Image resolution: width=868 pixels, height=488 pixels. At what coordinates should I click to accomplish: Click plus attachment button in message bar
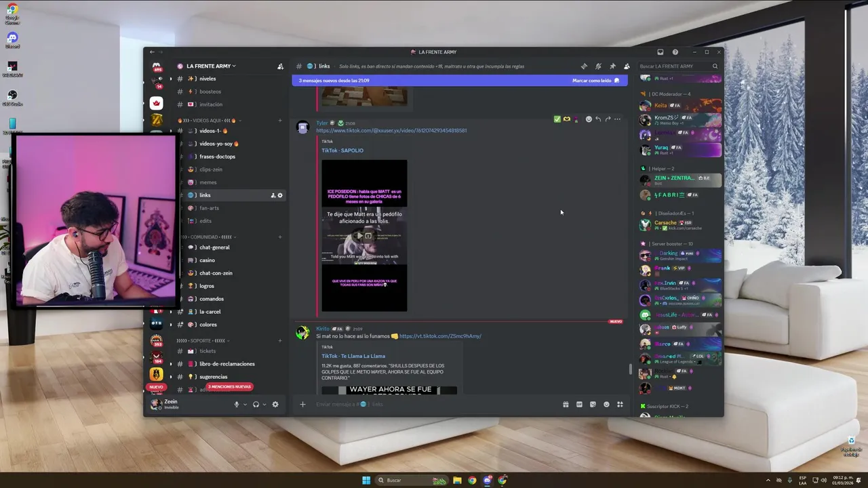tap(302, 405)
